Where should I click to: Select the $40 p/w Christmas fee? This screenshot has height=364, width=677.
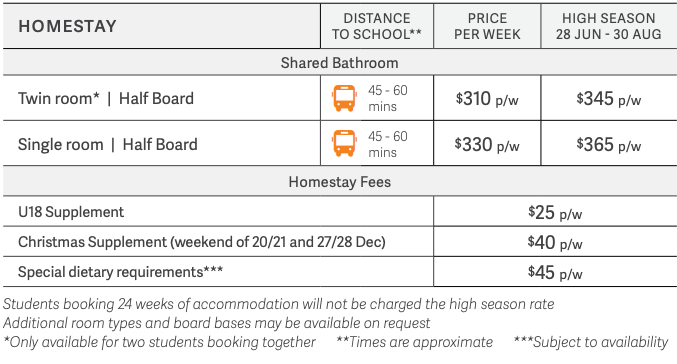tap(555, 243)
